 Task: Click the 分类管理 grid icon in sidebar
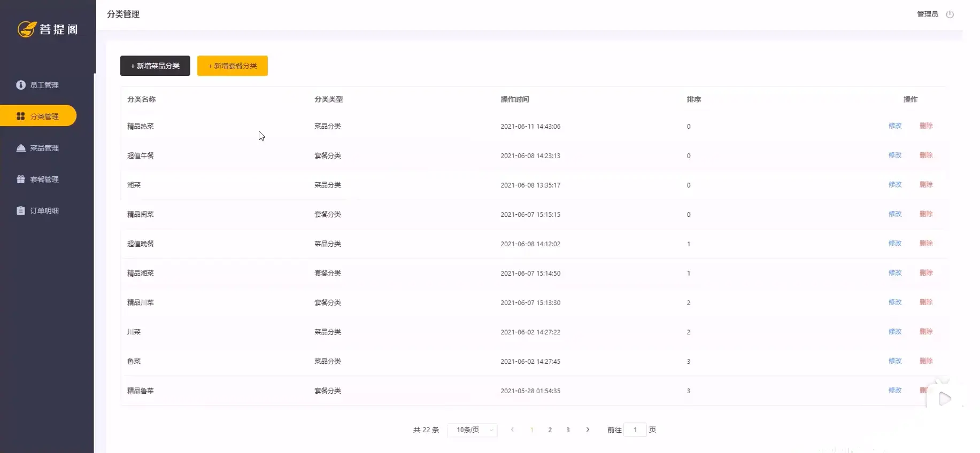(x=21, y=116)
